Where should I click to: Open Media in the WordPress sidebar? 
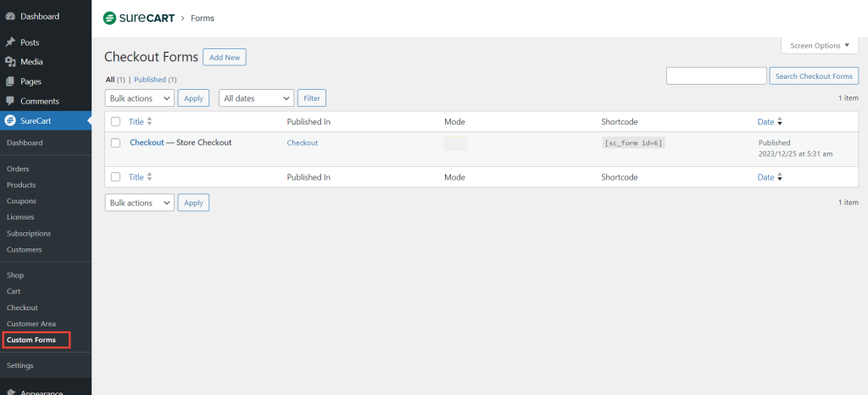[31, 62]
